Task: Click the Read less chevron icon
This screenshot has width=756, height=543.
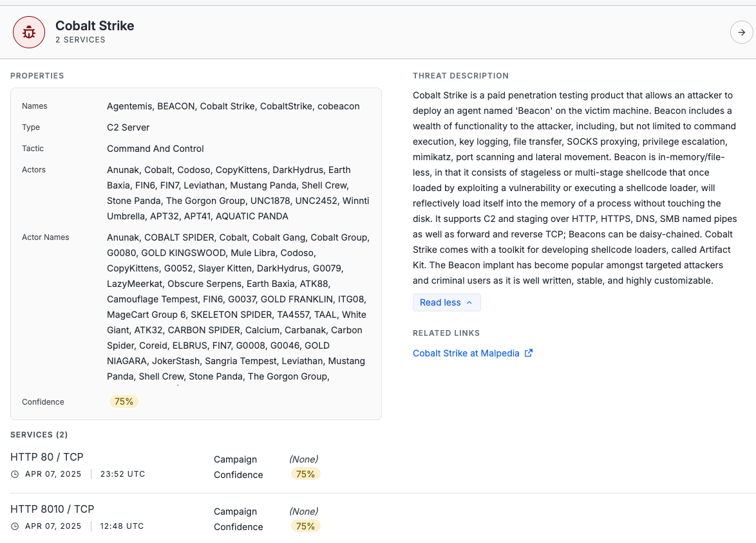Action: [x=469, y=302]
